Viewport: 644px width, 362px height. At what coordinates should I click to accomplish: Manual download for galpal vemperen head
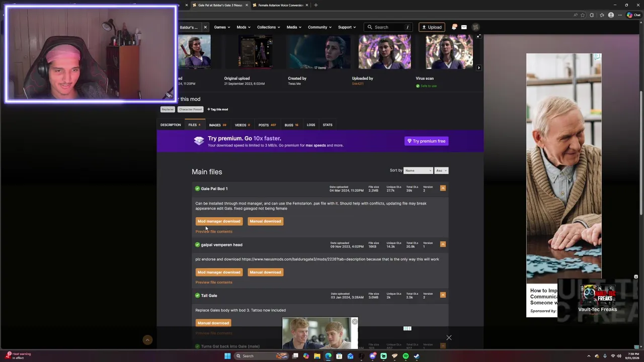coord(265,272)
